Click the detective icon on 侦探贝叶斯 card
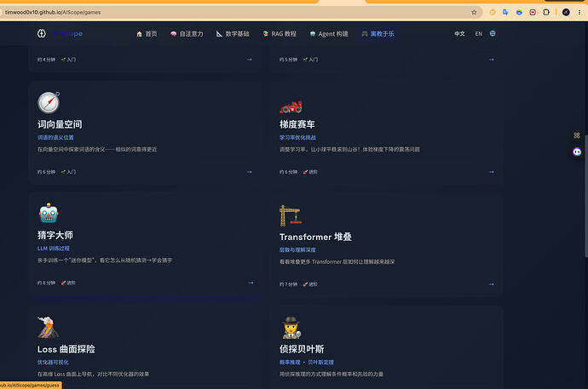Viewport: 588px width, 389px height. (x=291, y=328)
